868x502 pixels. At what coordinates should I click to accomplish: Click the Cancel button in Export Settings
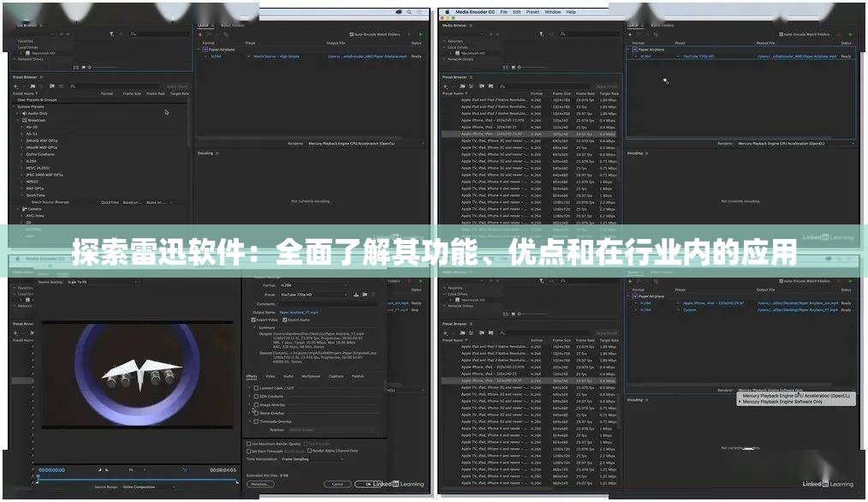[337, 484]
